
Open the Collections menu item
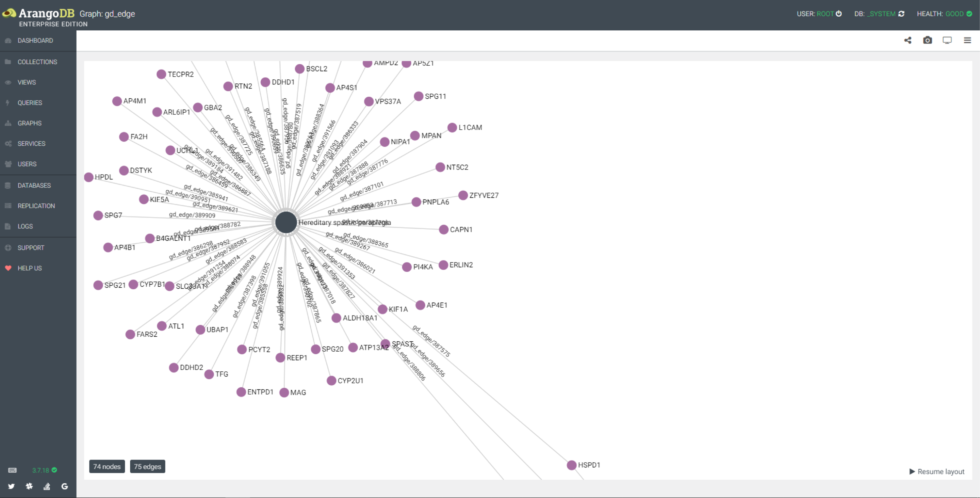(37, 62)
